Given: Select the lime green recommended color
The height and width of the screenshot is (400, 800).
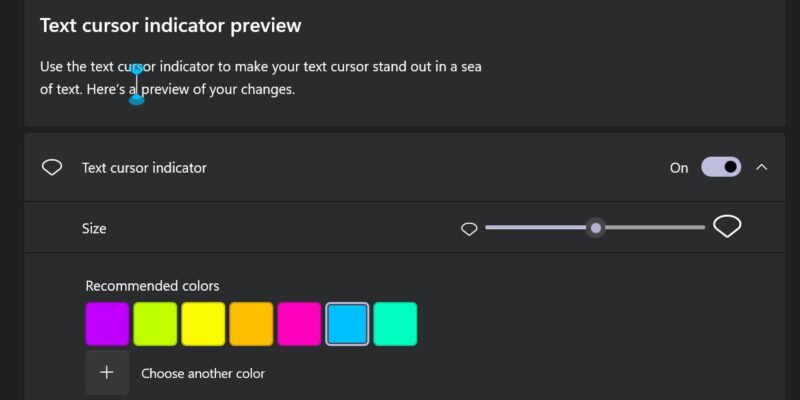Looking at the screenshot, I should 155,324.
